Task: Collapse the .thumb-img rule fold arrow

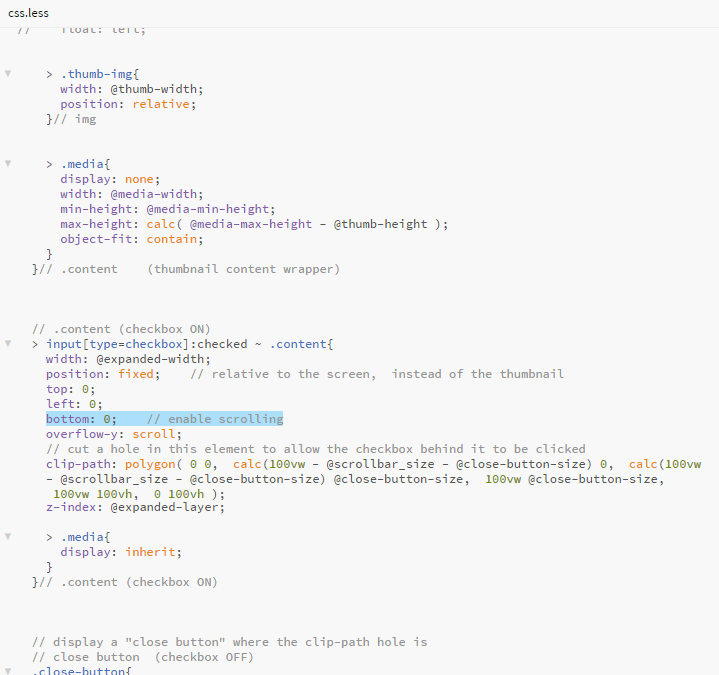Action: coord(8,74)
